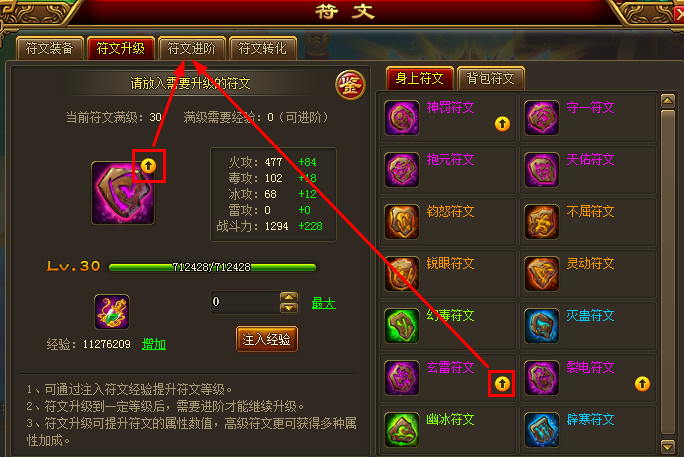684x457 pixels.
Task: Click the 注入经验 button
Action: click(267, 339)
